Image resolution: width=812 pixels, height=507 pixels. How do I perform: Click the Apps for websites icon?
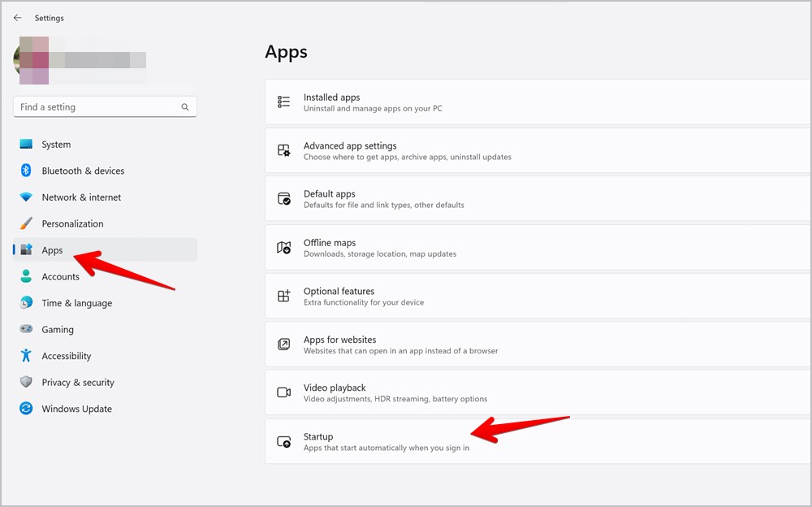[283, 344]
